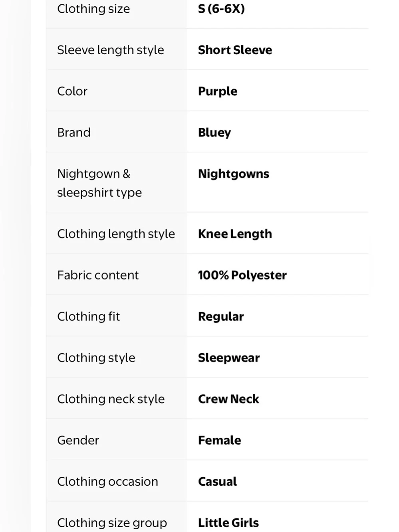Image resolution: width=399 pixels, height=532 pixels.
Task: Select the Sleepwear style value
Action: pyautogui.click(x=229, y=358)
